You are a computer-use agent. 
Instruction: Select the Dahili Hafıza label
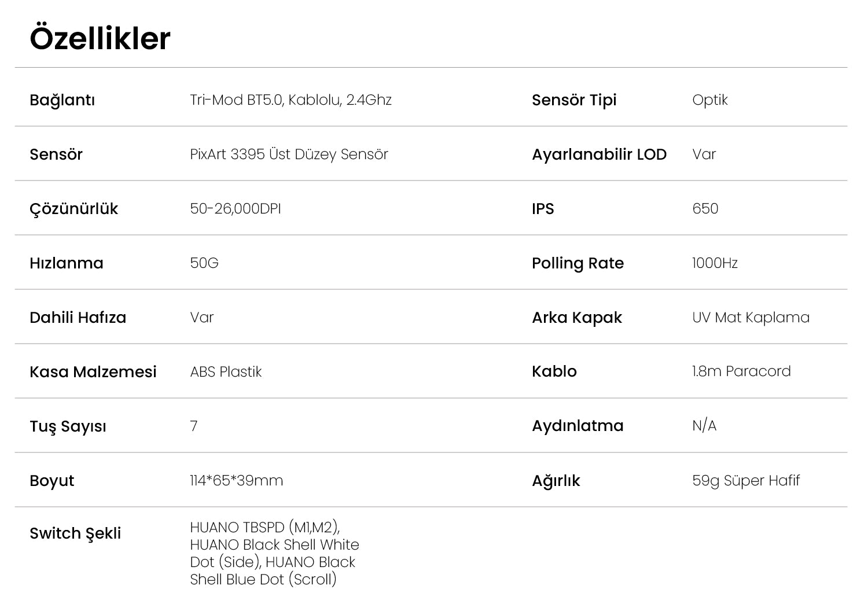[78, 318]
